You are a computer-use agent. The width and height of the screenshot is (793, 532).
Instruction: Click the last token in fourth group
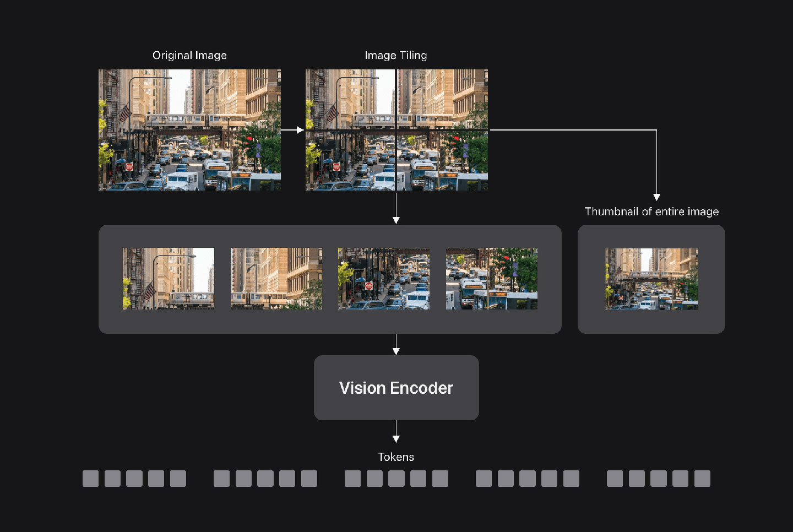[571, 479]
